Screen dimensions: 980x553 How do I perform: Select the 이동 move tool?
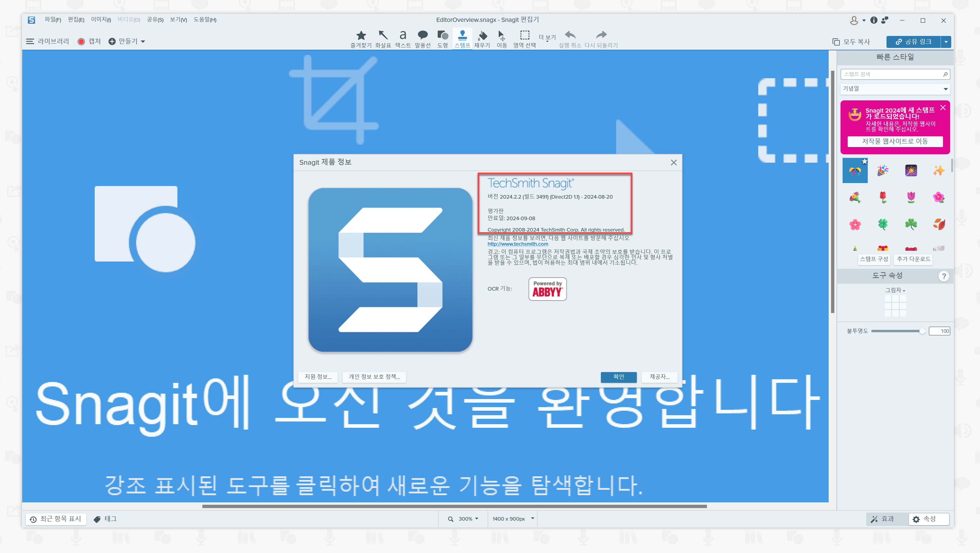tap(501, 39)
